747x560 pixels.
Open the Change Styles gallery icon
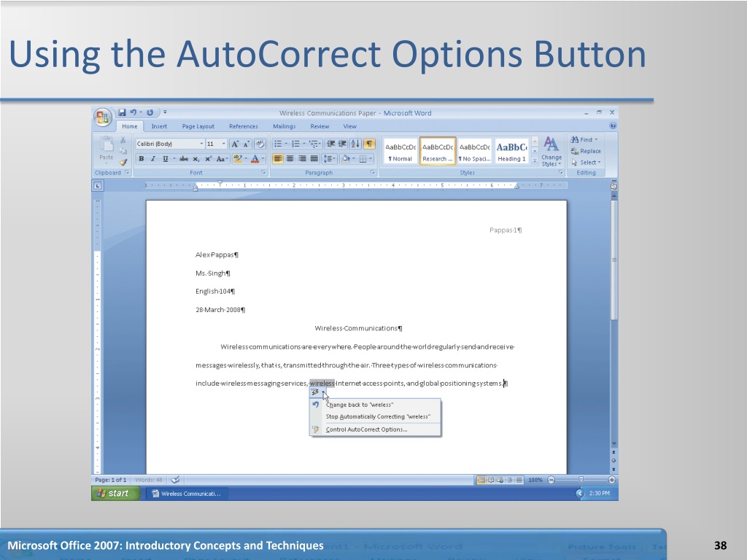(x=551, y=151)
